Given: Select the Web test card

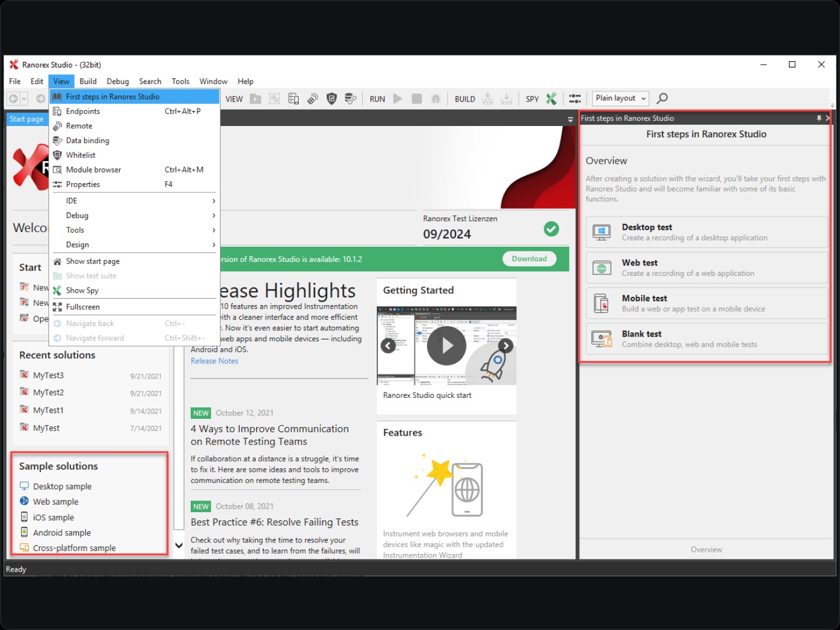Looking at the screenshot, I should point(706,268).
